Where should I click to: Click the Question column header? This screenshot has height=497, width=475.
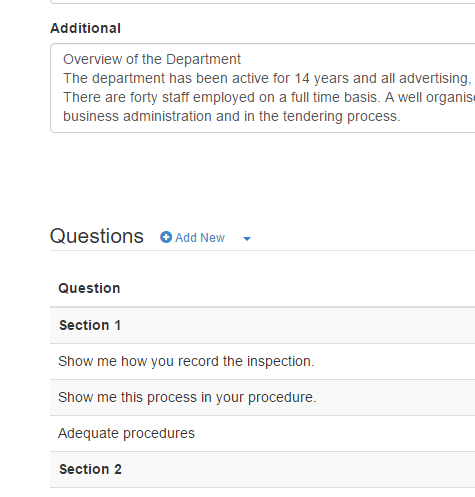pos(89,288)
